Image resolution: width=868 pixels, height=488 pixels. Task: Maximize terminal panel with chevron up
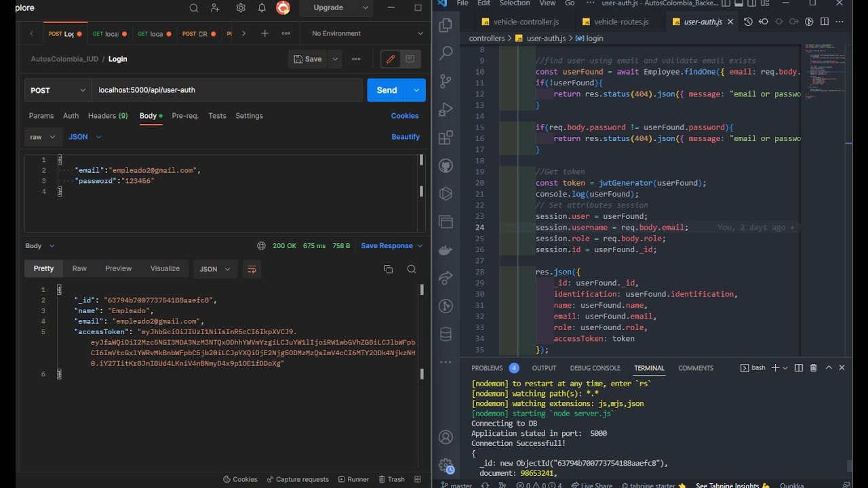829,368
